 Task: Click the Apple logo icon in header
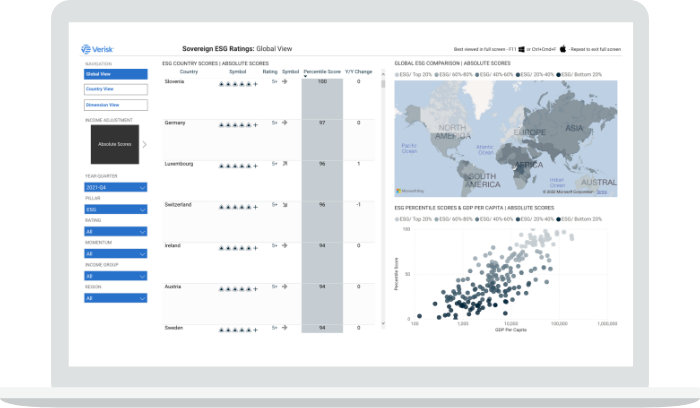pos(563,48)
